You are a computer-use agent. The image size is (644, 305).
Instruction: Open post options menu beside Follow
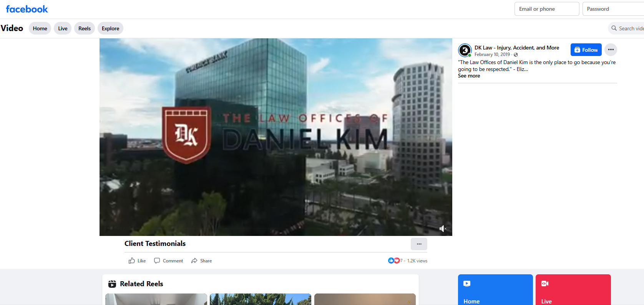point(611,50)
